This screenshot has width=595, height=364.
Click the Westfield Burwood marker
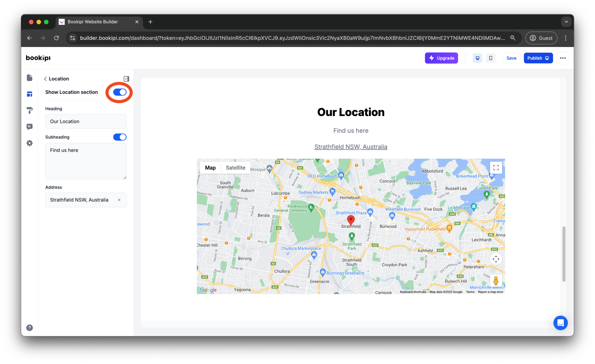[392, 216]
